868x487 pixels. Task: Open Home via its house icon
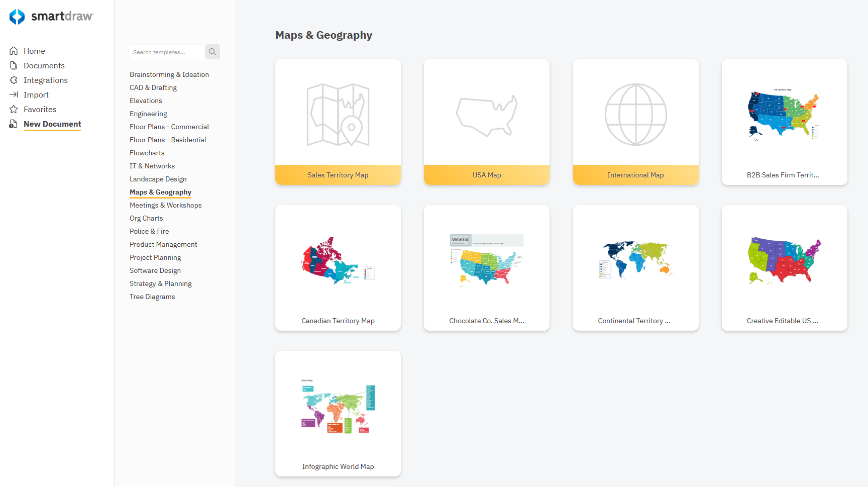[x=14, y=51]
